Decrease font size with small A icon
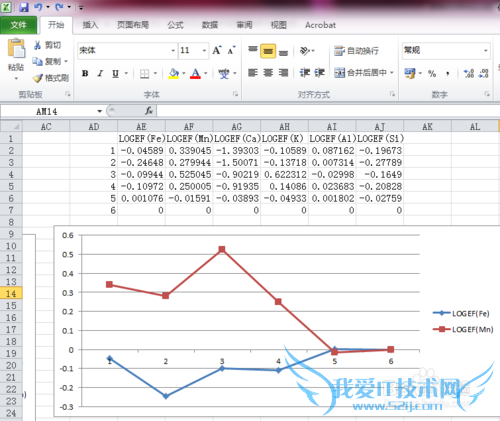 (232, 50)
